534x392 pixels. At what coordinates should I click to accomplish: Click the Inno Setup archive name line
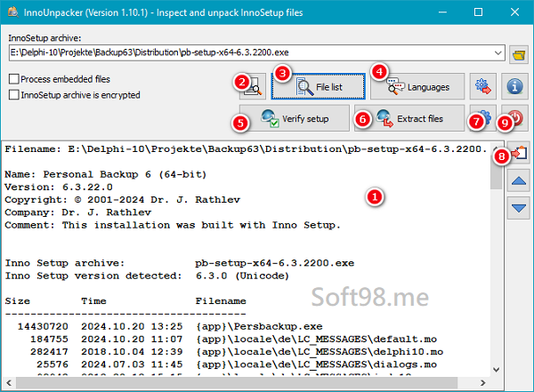tap(180, 263)
